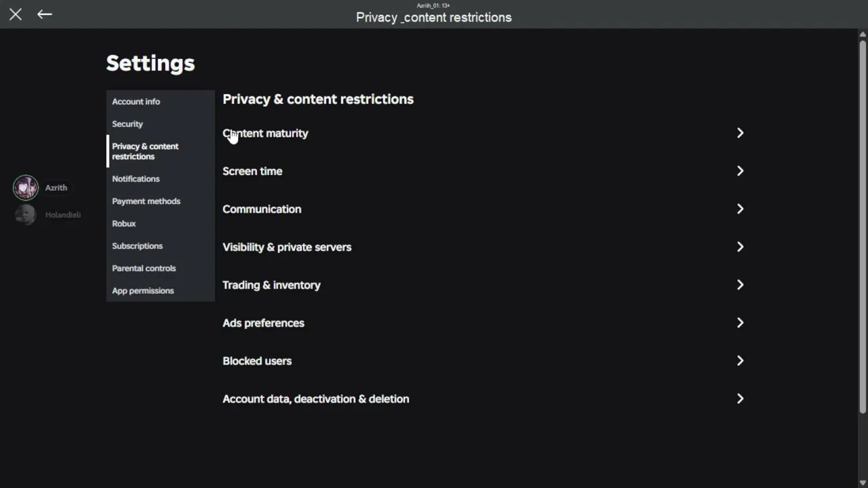Click the back arrow icon
Screen dimensions: 868x488
[45, 14]
